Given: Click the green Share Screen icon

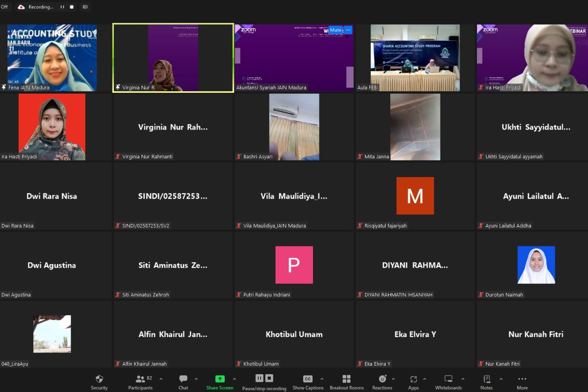Looking at the screenshot, I should pyautogui.click(x=220, y=379).
